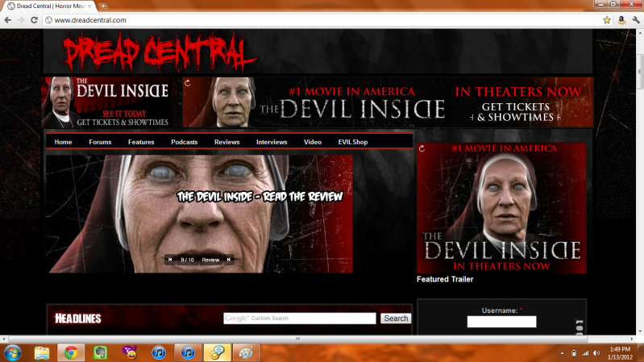The height and width of the screenshot is (362, 644).
Task: Click the 9 / 10 slide counter
Action: (x=187, y=260)
